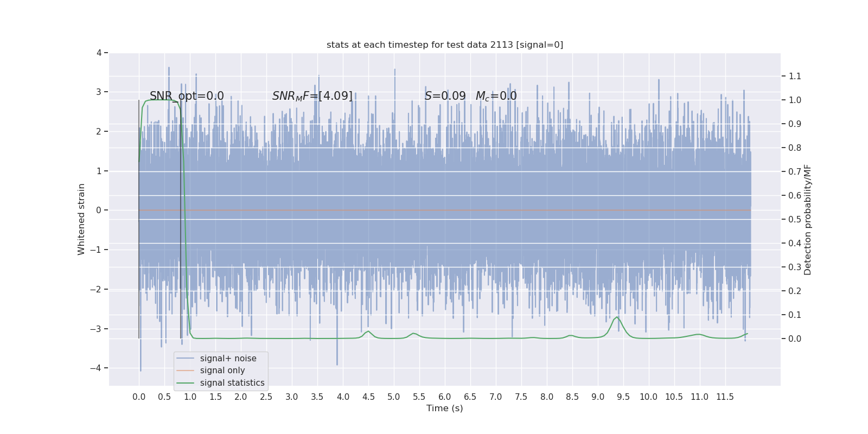The width and height of the screenshot is (868, 434).
Task: Click the blue line swatch in the legend
Action: (186, 359)
